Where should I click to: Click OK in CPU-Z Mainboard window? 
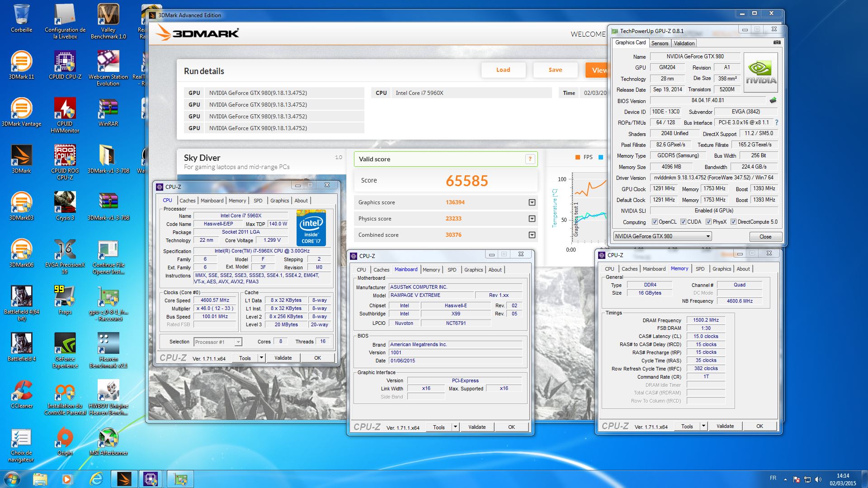pyautogui.click(x=511, y=427)
